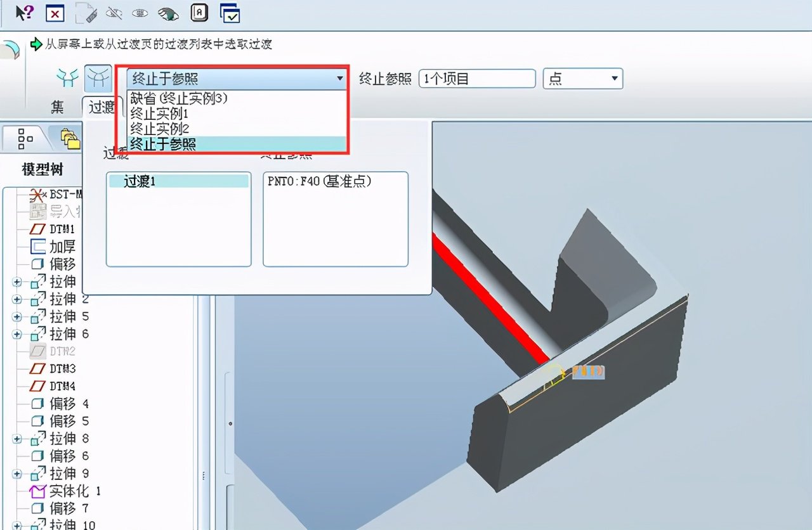Click the greyed document with pencil icon
The height and width of the screenshot is (530, 812).
coord(86,12)
